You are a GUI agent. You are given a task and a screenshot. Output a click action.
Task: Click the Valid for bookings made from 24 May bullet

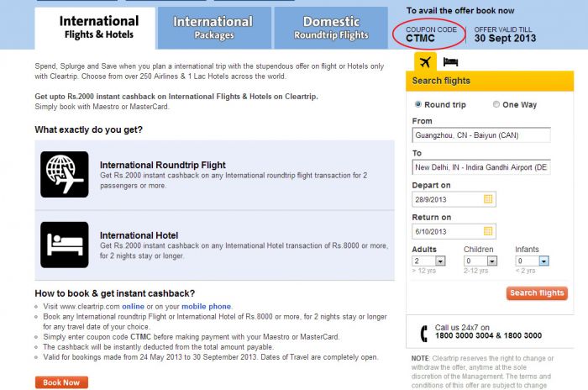(211, 357)
